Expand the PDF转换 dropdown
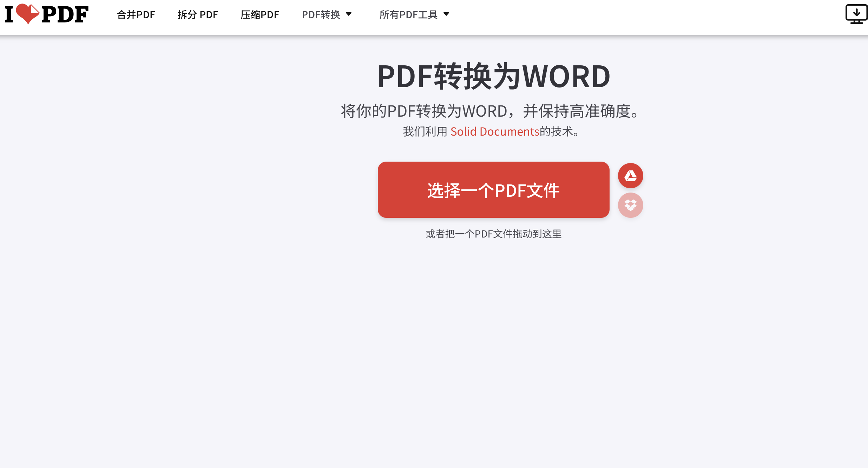Screen dimensions: 868x468 point(321,15)
